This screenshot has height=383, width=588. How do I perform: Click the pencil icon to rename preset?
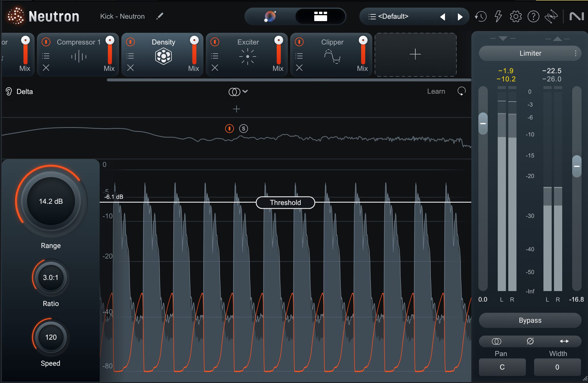point(160,16)
